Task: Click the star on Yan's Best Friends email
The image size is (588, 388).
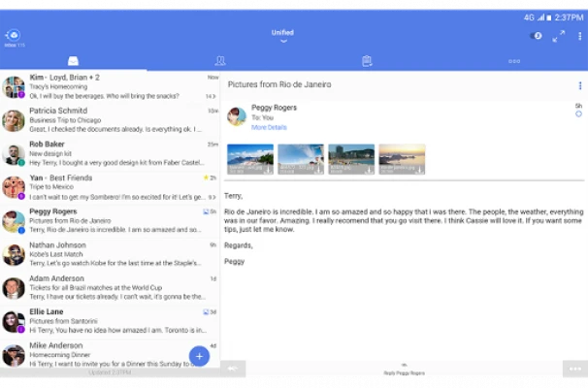Action: (207, 178)
